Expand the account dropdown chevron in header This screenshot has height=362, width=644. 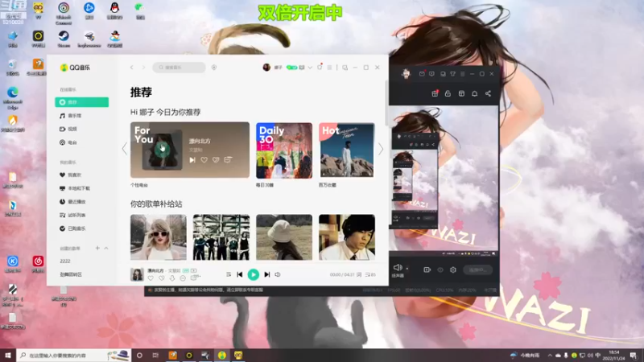[x=310, y=68]
